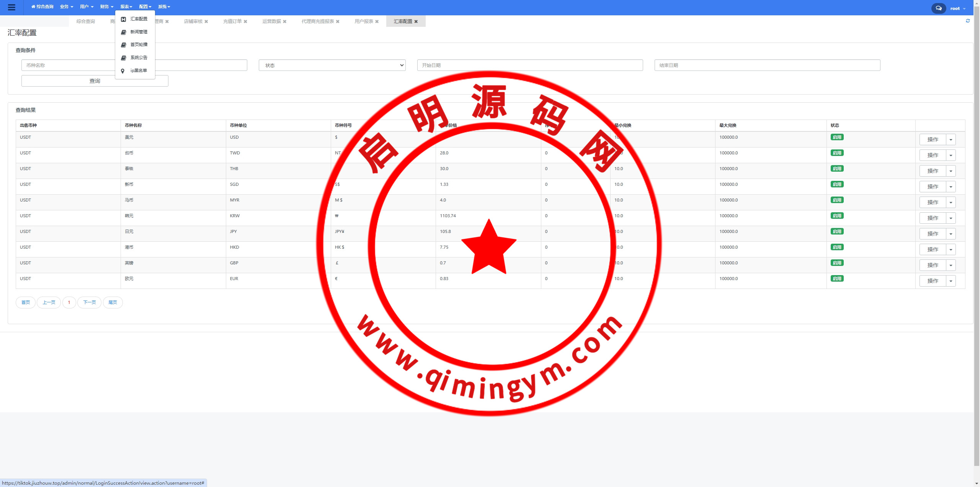Viewport: 980px width, 487px height.
Task: Expand the 状态 filter dropdown
Action: [332, 65]
